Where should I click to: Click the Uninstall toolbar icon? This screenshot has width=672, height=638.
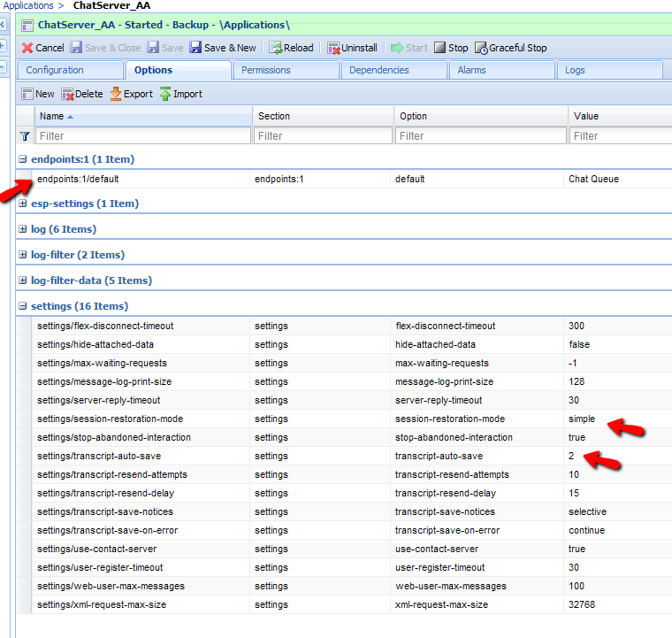point(333,48)
